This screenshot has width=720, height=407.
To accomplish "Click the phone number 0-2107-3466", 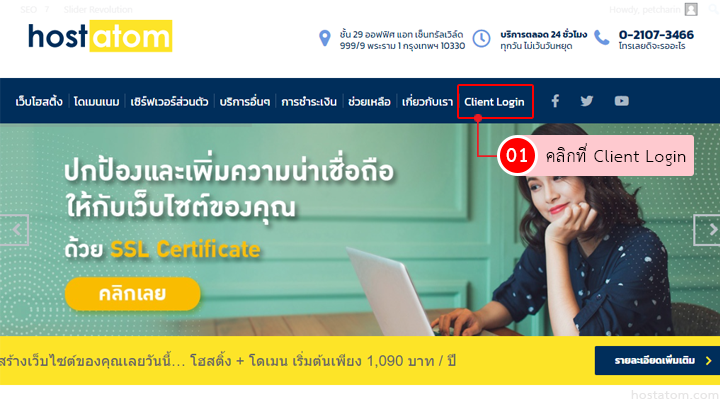I will (656, 35).
